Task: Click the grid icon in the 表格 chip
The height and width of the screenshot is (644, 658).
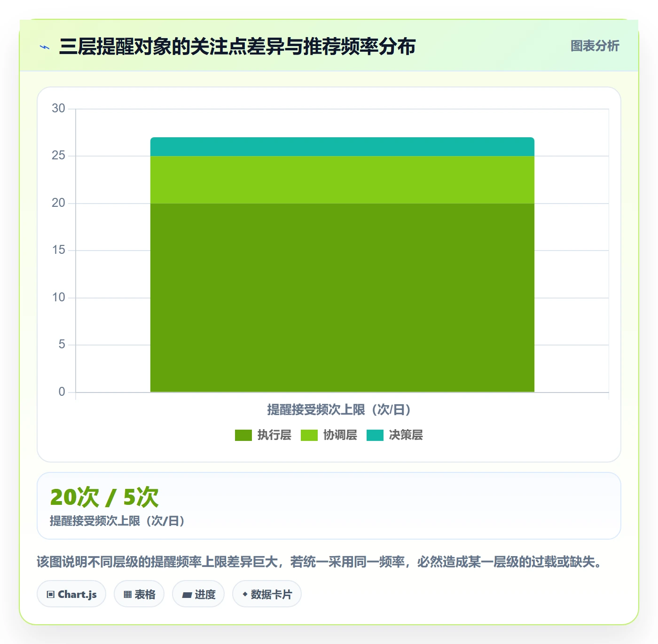Action: (127, 595)
